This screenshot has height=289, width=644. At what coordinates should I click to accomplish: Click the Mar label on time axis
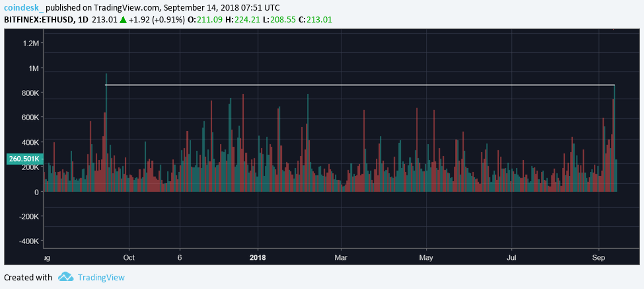point(341,257)
